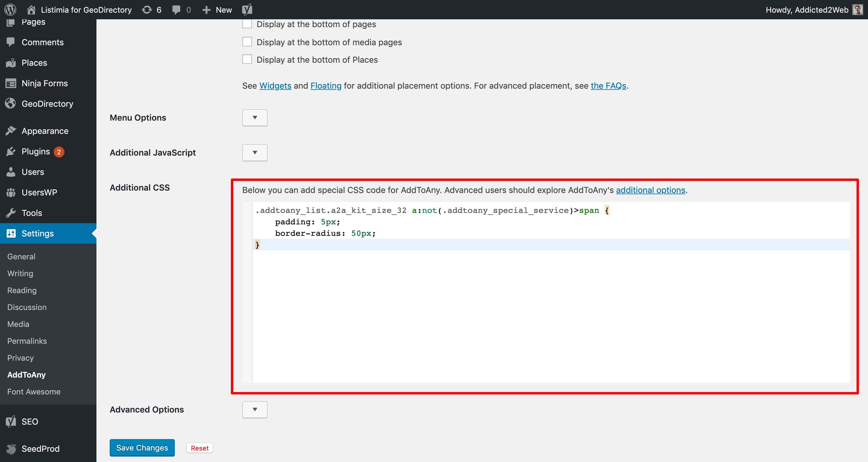
Task: Enable Display at the bottom of pages
Action: click(247, 24)
